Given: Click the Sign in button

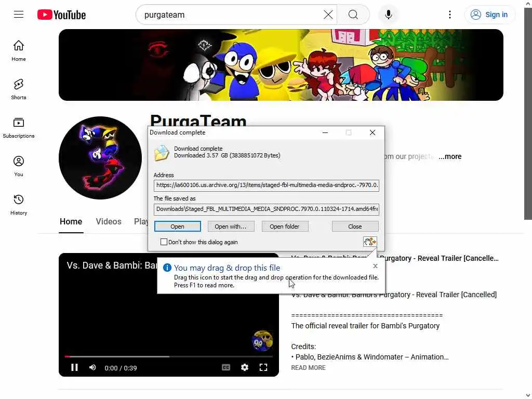Looking at the screenshot, I should (x=489, y=15).
